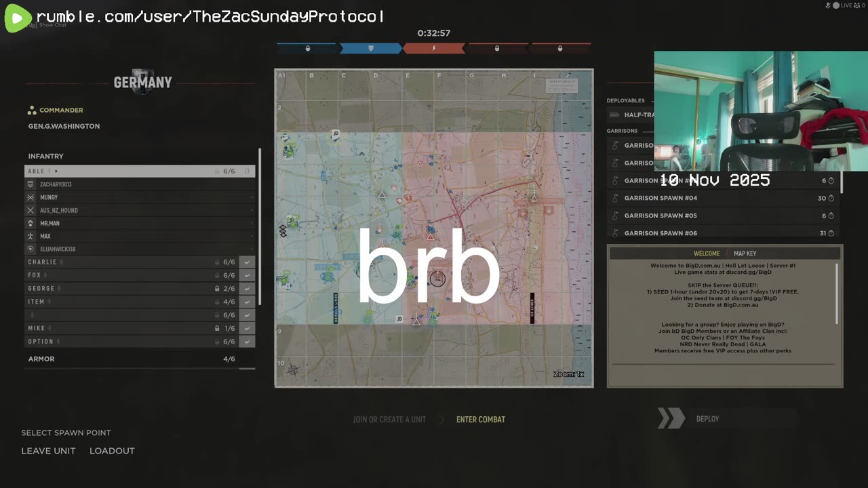Toggle the lock on OPTION unit
868x488 pixels.
(217, 342)
